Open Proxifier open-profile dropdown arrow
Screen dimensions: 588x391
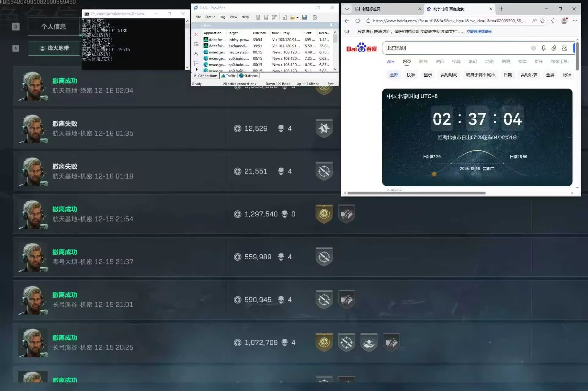click(x=298, y=17)
